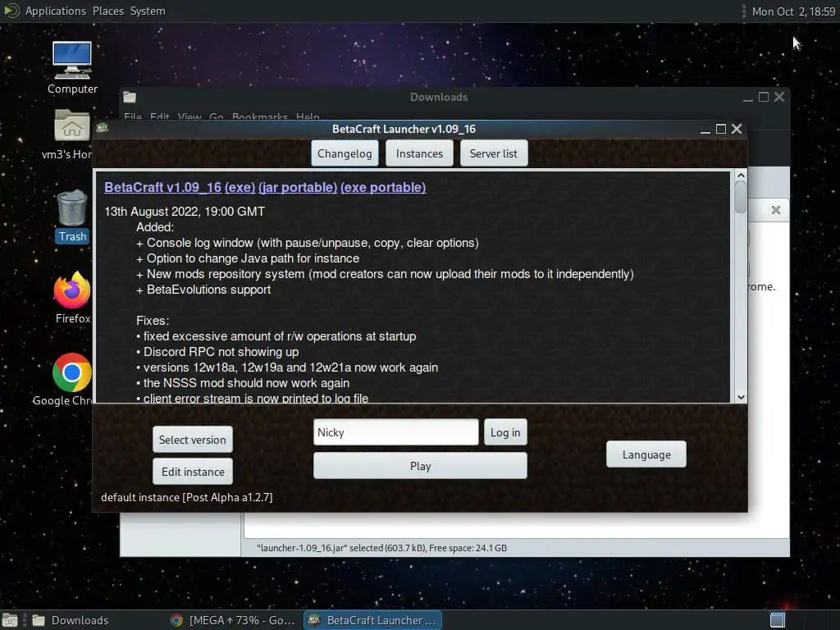Click the default instance status text
Viewport: 840px width, 630px height.
click(x=186, y=497)
